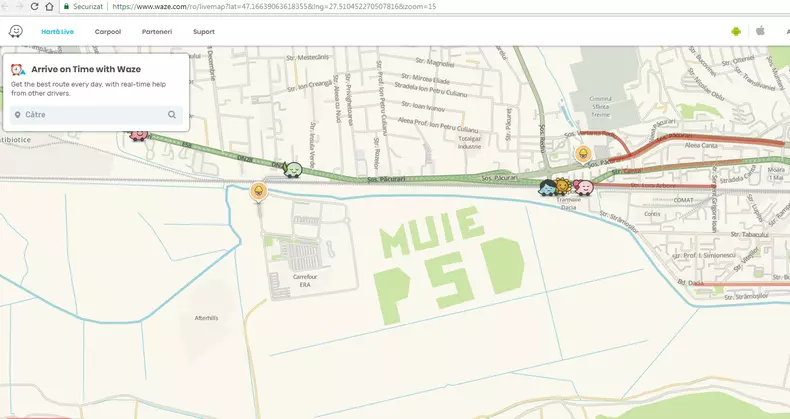Open the Hartă Live tab
The image size is (790, 419).
point(57,32)
